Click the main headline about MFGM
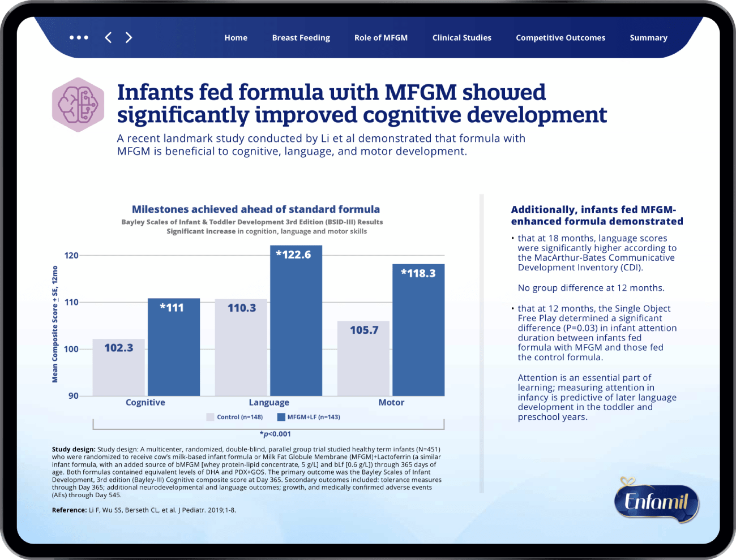The width and height of the screenshot is (736, 560). (362, 104)
